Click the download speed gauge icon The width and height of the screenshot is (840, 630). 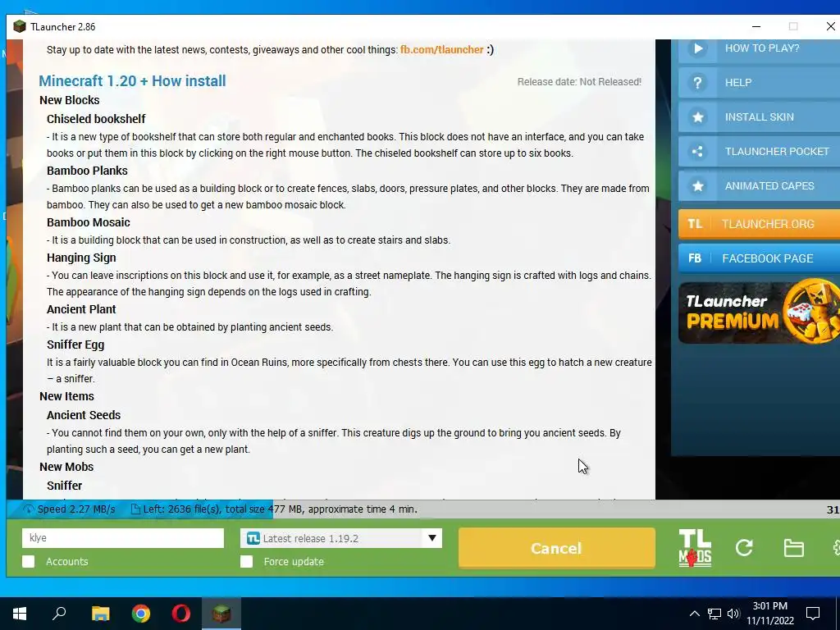(x=29, y=509)
